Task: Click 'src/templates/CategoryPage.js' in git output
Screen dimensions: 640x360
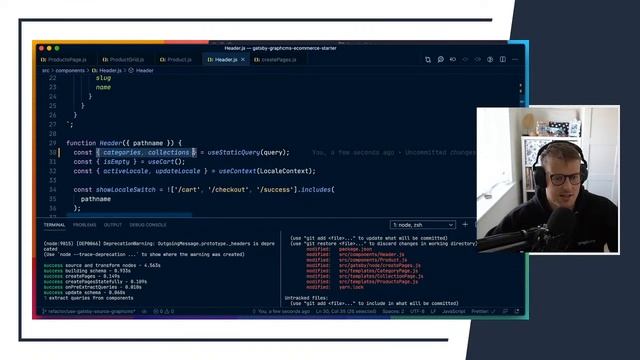Action: click(x=378, y=271)
